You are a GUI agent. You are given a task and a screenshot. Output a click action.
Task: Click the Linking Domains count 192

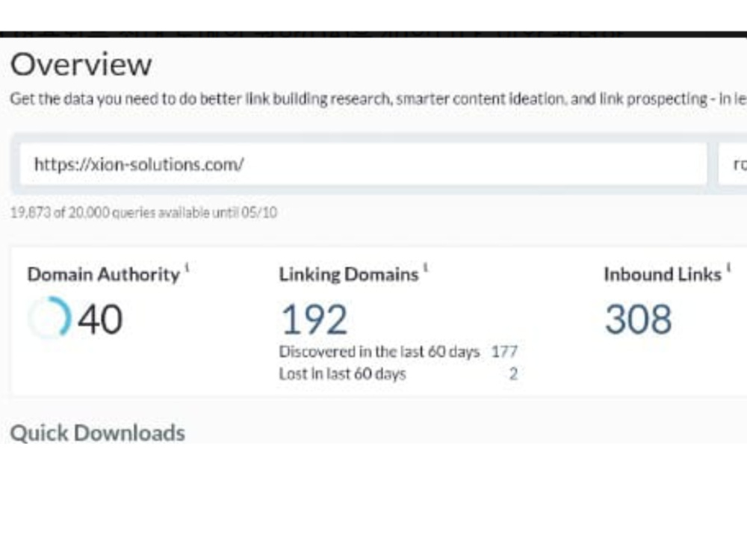tap(314, 320)
